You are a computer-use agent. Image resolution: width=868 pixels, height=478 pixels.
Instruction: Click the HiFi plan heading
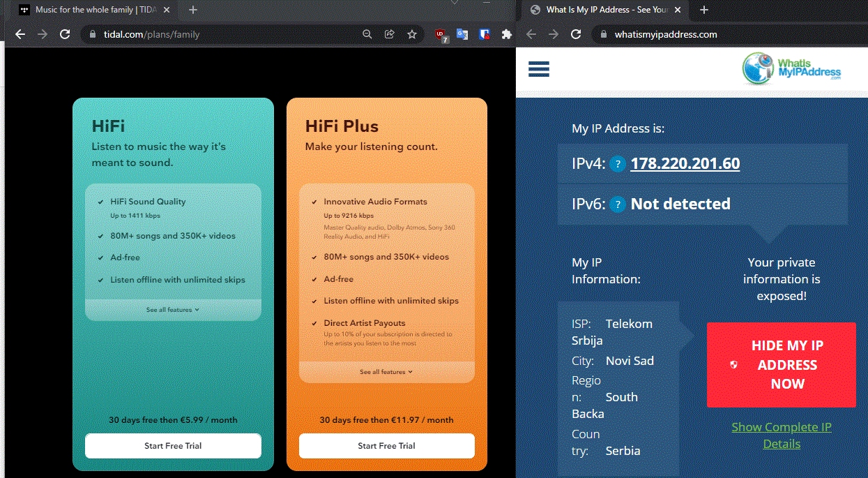tap(108, 126)
